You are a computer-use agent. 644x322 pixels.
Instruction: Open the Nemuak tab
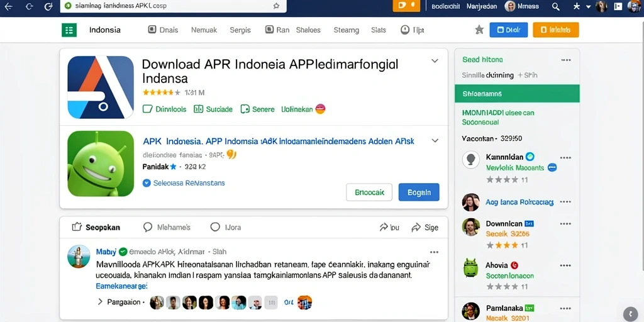point(204,30)
